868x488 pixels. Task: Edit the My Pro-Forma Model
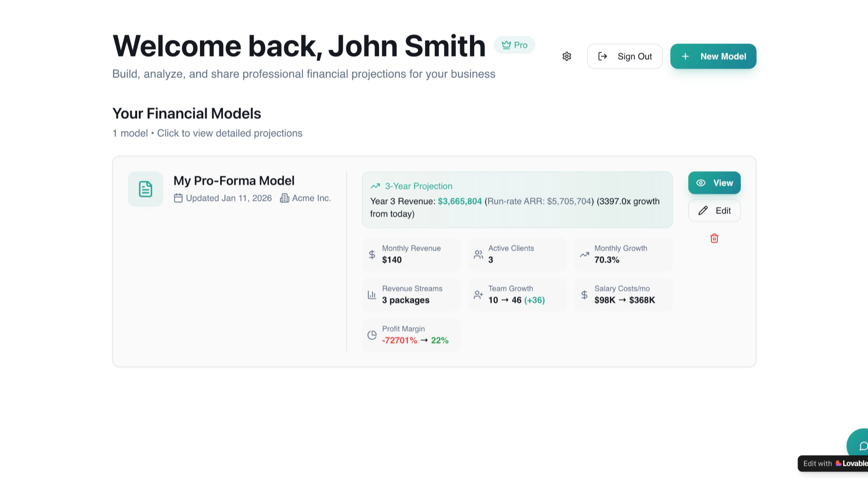(714, 211)
